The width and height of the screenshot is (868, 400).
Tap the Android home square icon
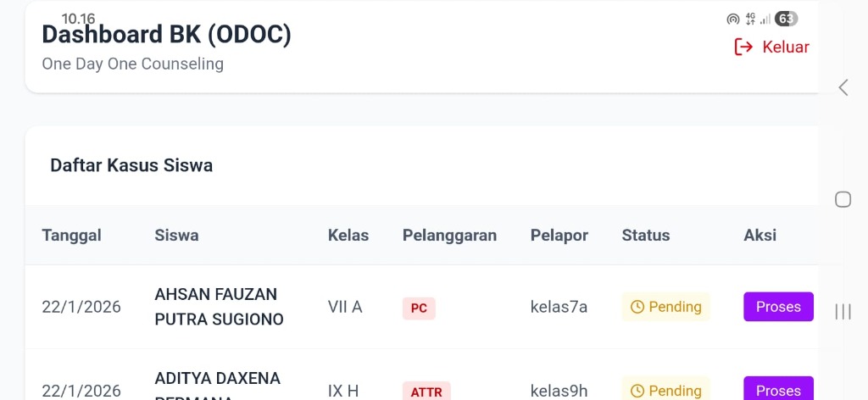pos(843,199)
